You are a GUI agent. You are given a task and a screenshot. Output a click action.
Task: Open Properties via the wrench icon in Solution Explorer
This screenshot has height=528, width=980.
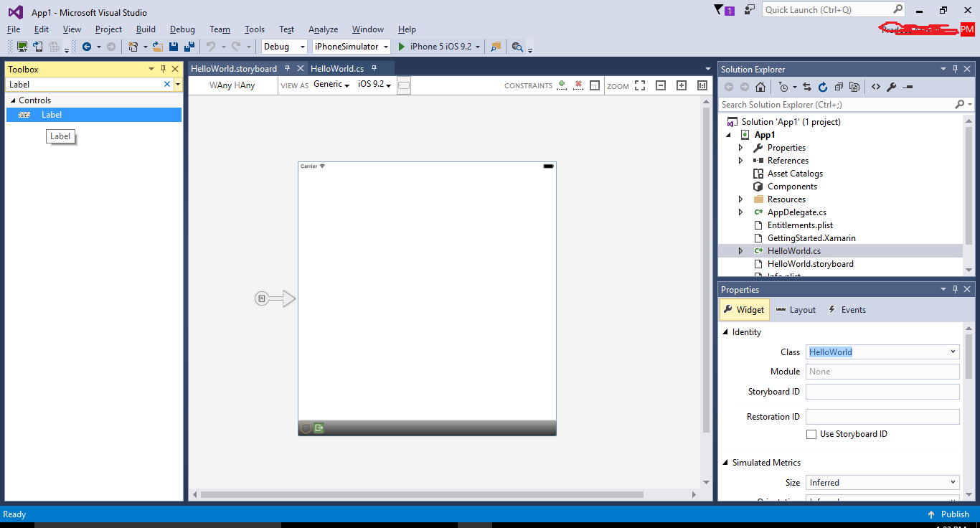tap(892, 87)
